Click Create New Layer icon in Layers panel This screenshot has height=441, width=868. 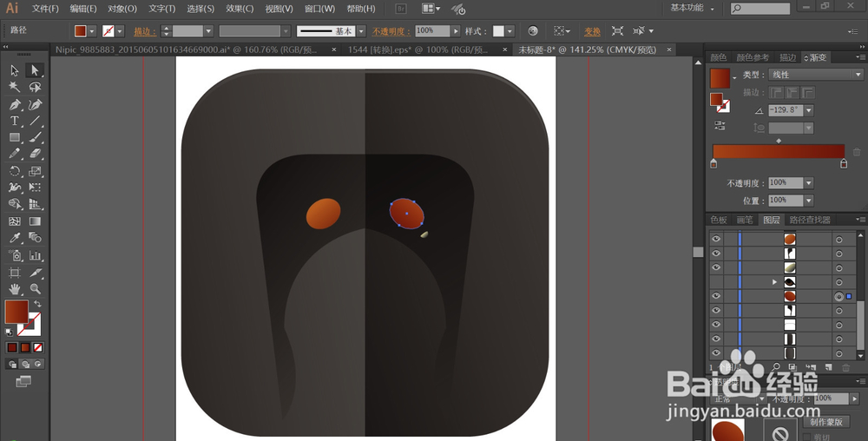(828, 367)
